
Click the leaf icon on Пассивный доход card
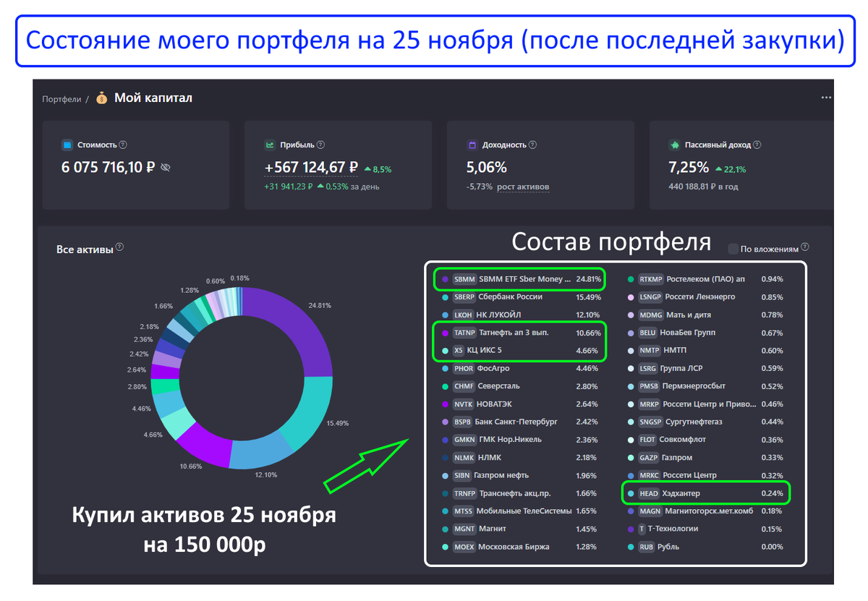[x=675, y=145]
